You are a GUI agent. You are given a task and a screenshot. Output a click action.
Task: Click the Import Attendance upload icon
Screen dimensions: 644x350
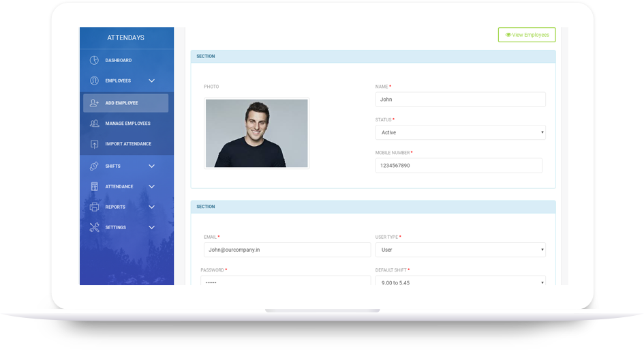[x=94, y=144]
